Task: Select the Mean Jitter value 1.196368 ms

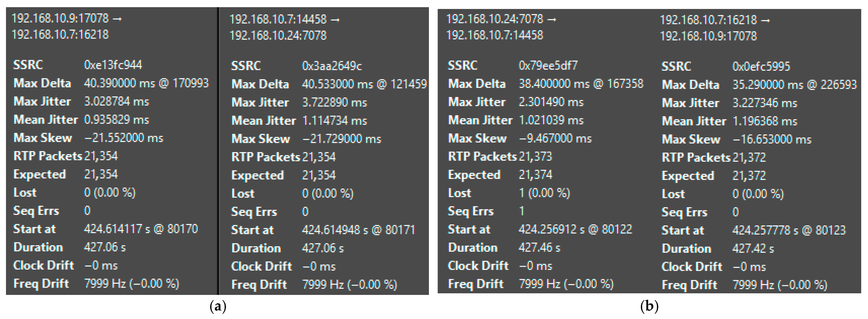Action: click(764, 121)
